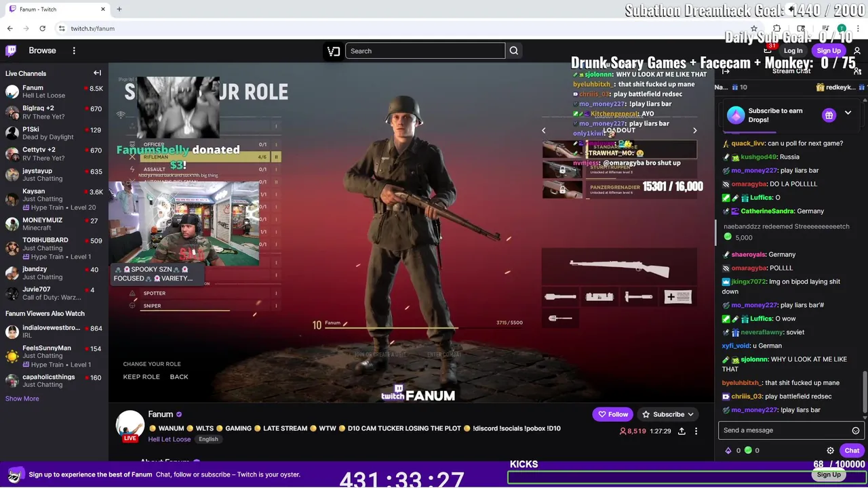Open jaystayup Just Chatting channel

(54, 174)
